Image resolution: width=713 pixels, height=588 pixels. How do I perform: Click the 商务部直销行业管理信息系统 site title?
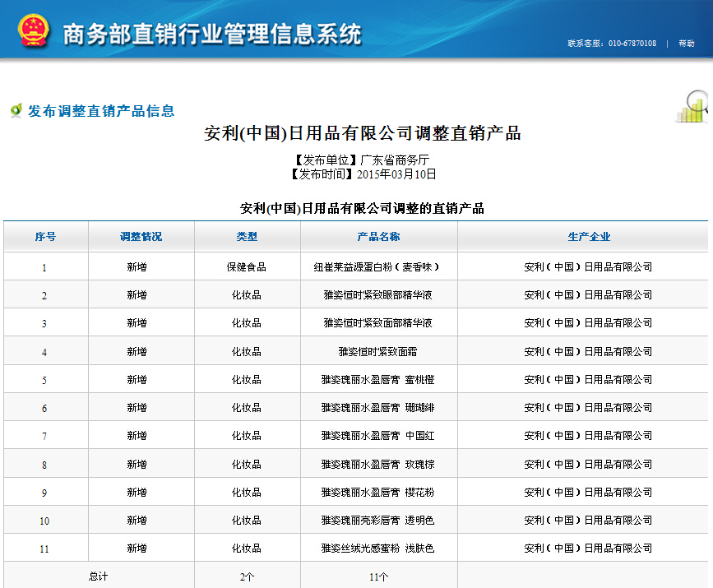click(x=212, y=35)
